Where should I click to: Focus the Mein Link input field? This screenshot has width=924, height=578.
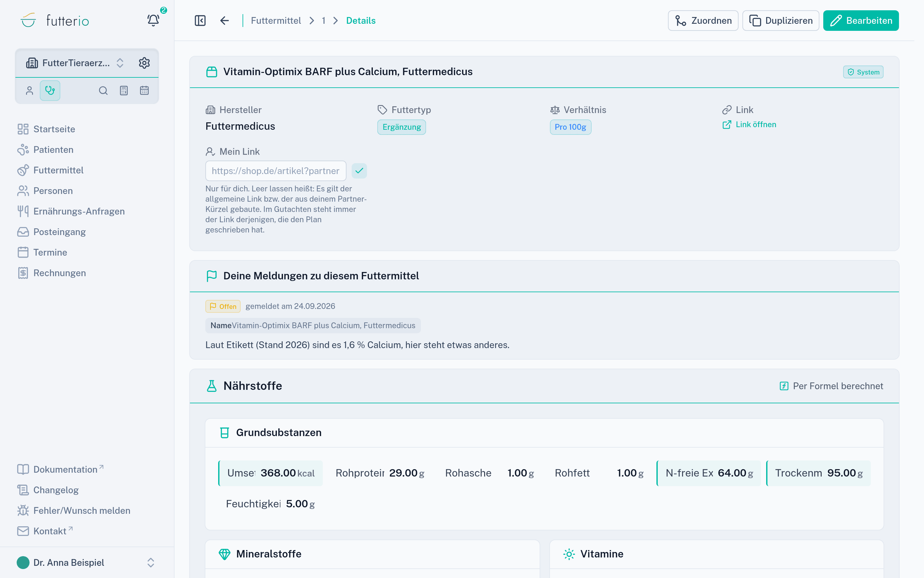(x=276, y=171)
